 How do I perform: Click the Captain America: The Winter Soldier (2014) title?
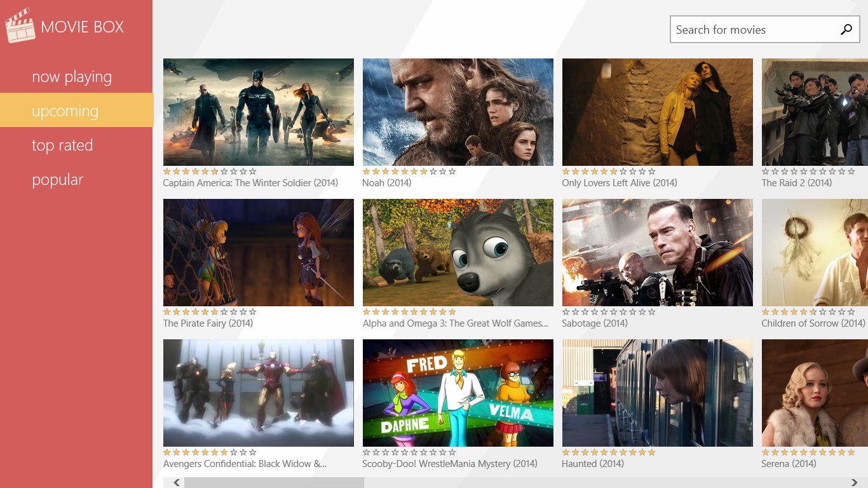click(250, 183)
